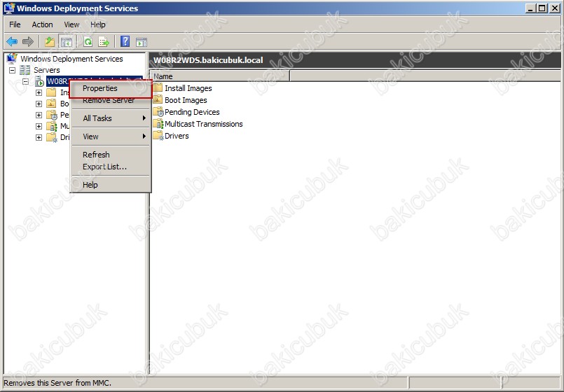Click Boot Images folder icon in right pane
Screen dimensions: 564x392
[x=158, y=100]
